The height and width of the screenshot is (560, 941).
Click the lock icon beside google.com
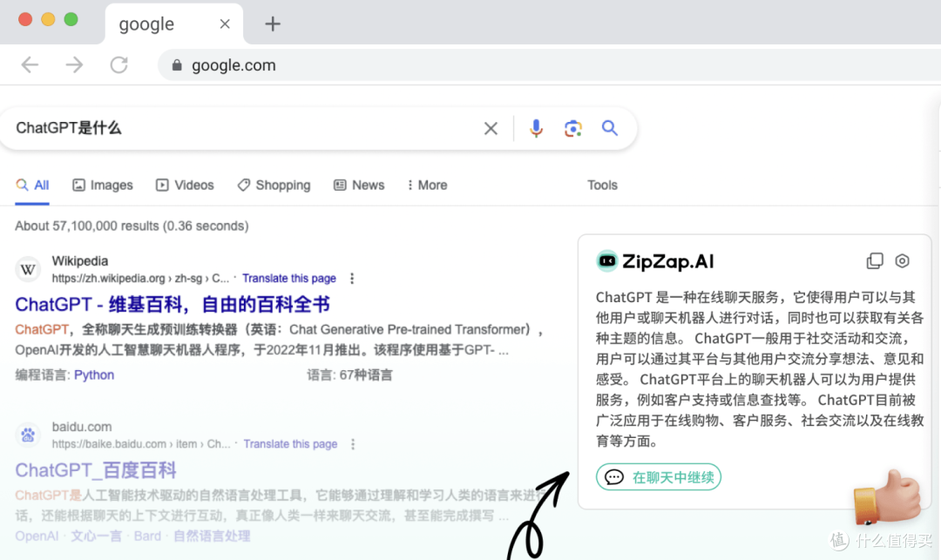(x=176, y=64)
